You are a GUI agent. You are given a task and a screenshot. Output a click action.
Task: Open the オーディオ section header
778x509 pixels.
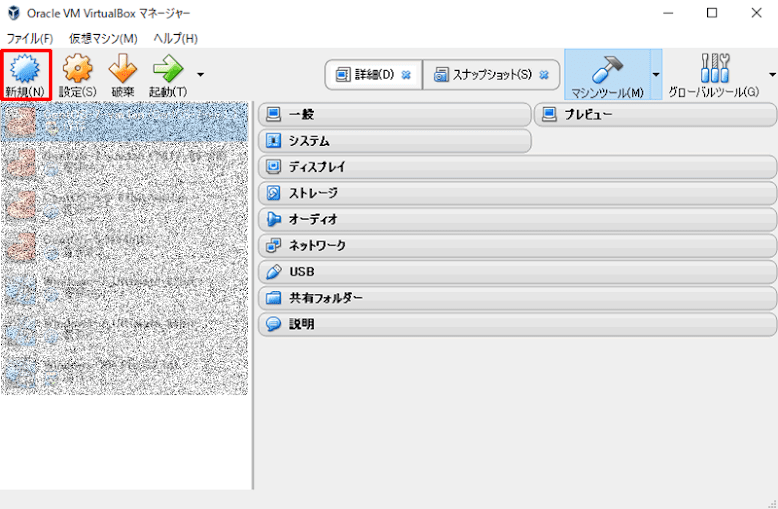coord(518,219)
